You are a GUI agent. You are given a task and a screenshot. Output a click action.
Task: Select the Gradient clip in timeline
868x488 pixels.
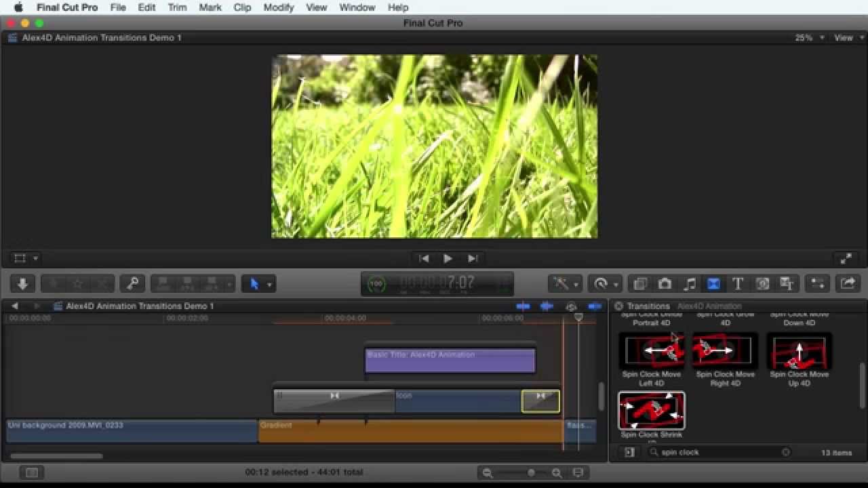pos(411,431)
